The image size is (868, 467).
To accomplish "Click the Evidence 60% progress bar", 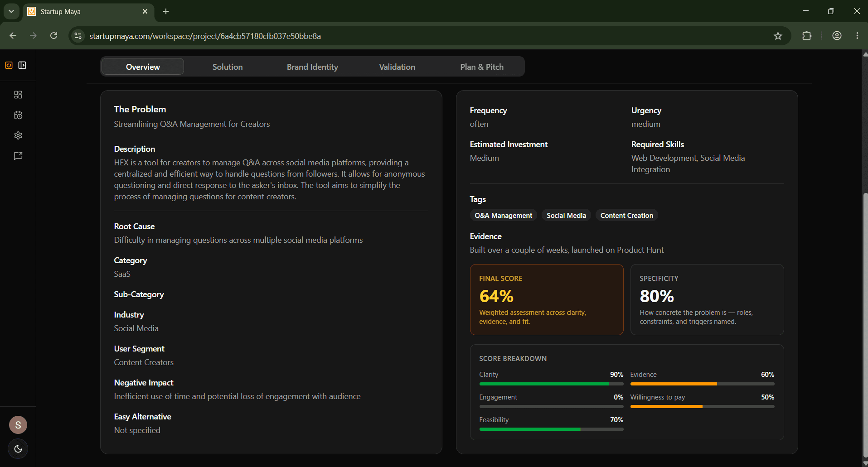I will [x=702, y=384].
